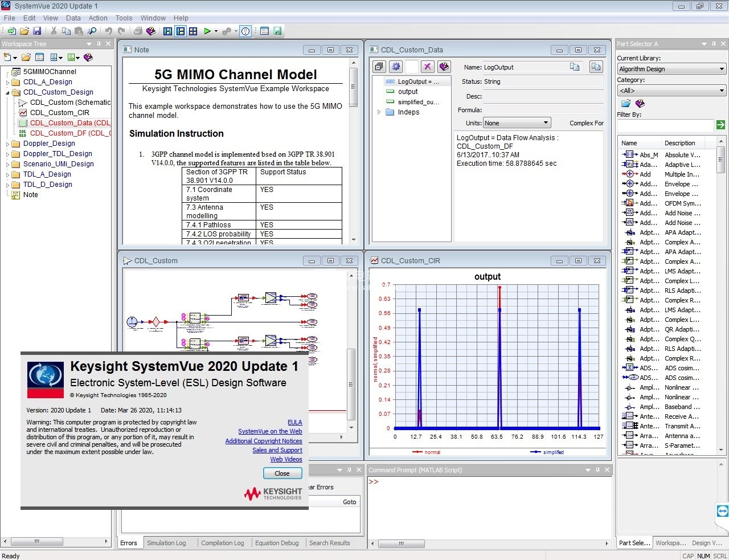Select CDL_Custom_CIR in the workspace tree
729x560 pixels.
59,113
